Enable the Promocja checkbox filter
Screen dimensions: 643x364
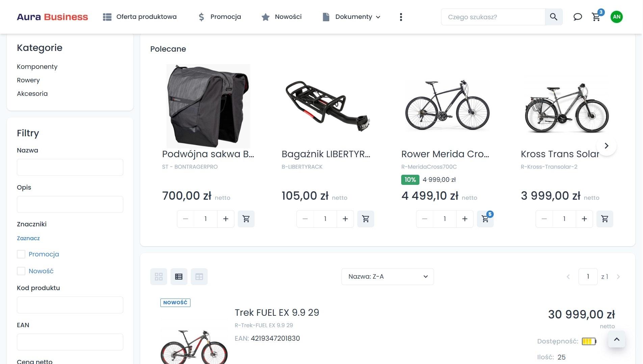(x=21, y=254)
